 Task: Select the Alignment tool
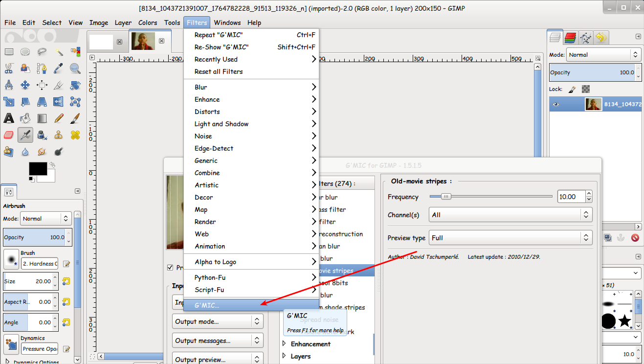(x=42, y=85)
